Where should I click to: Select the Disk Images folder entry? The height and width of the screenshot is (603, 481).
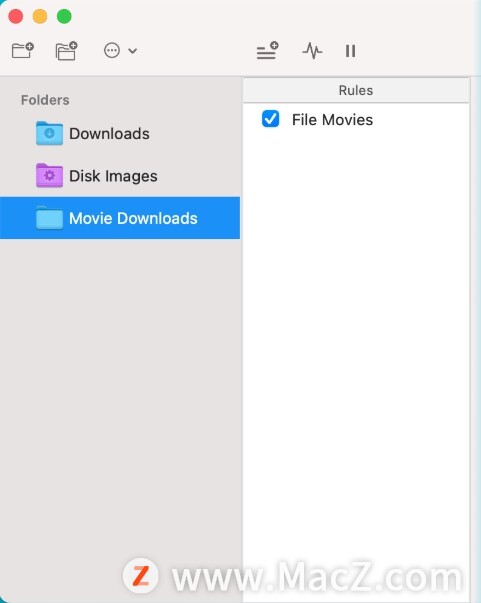120,176
